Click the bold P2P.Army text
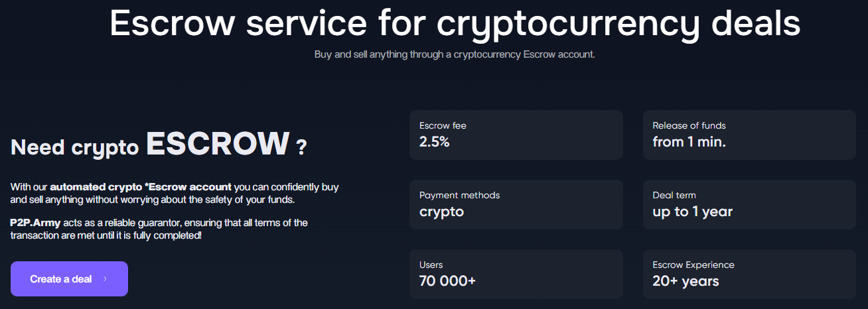868x309 pixels. coord(35,223)
